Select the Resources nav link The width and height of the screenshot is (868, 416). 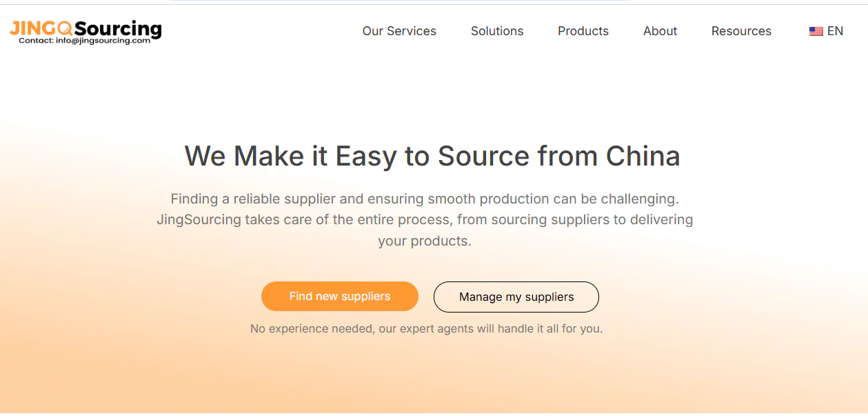click(x=741, y=31)
